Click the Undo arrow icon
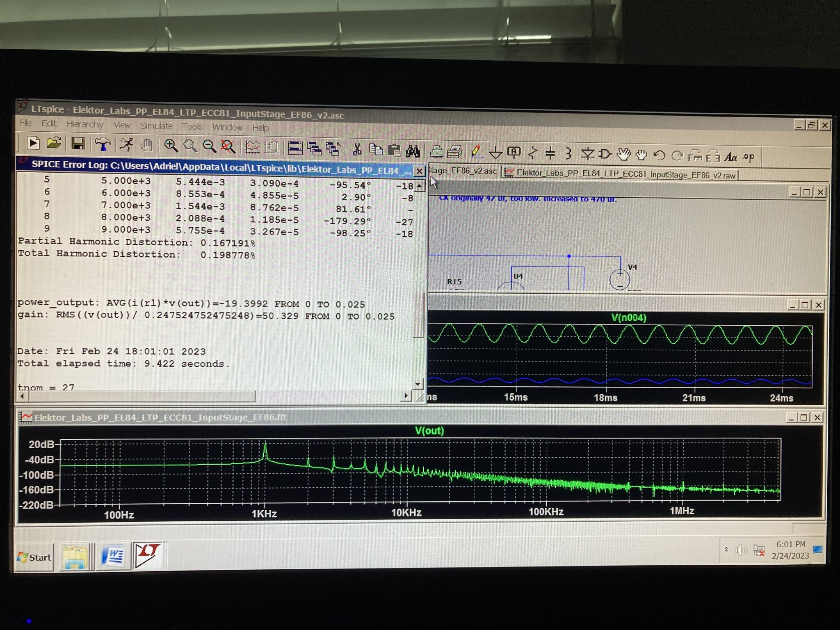Viewport: 840px width, 630px height. click(659, 156)
